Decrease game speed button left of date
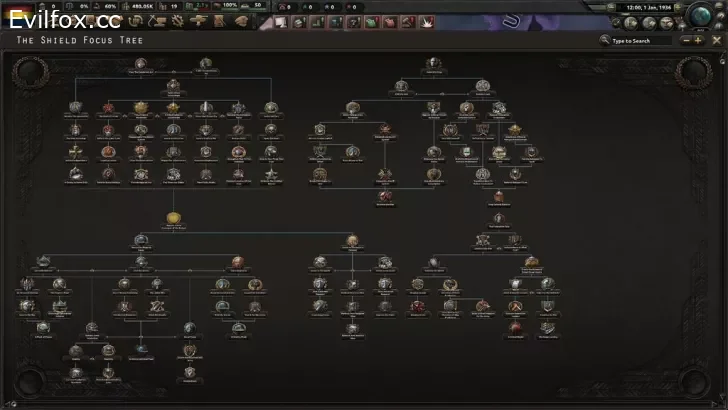 [x=611, y=7]
